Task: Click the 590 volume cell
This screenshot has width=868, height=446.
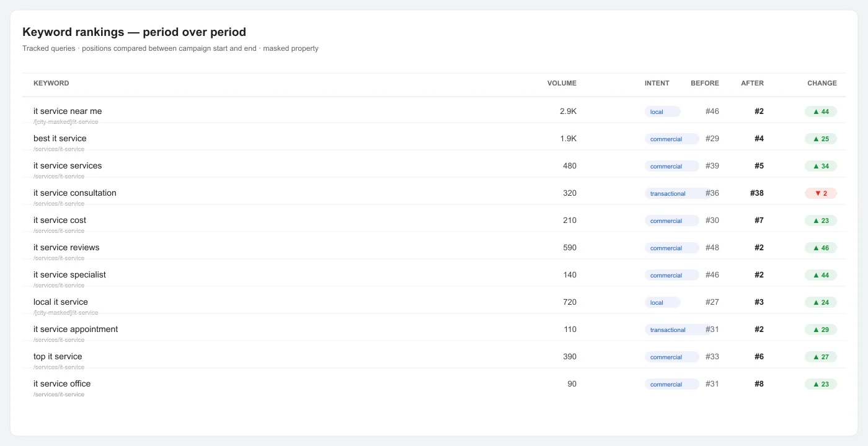Action: coord(570,247)
